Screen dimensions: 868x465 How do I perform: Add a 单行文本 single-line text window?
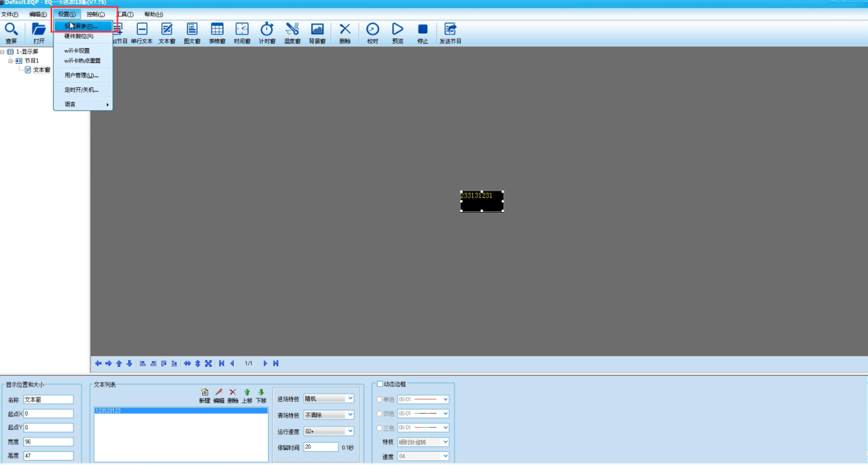142,32
